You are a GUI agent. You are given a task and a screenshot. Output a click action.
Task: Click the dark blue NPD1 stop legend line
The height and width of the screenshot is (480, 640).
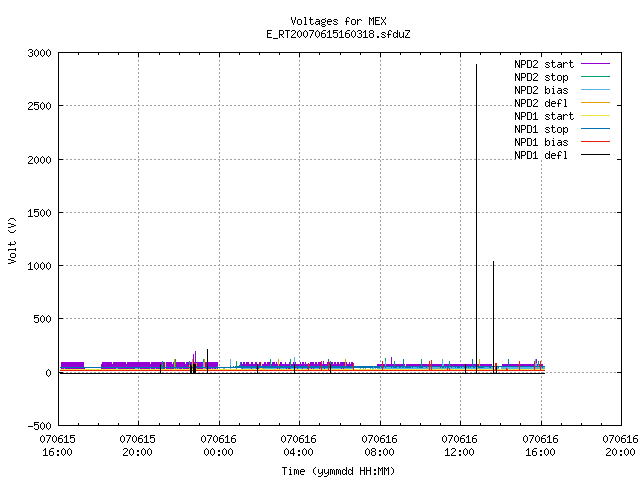(595, 129)
